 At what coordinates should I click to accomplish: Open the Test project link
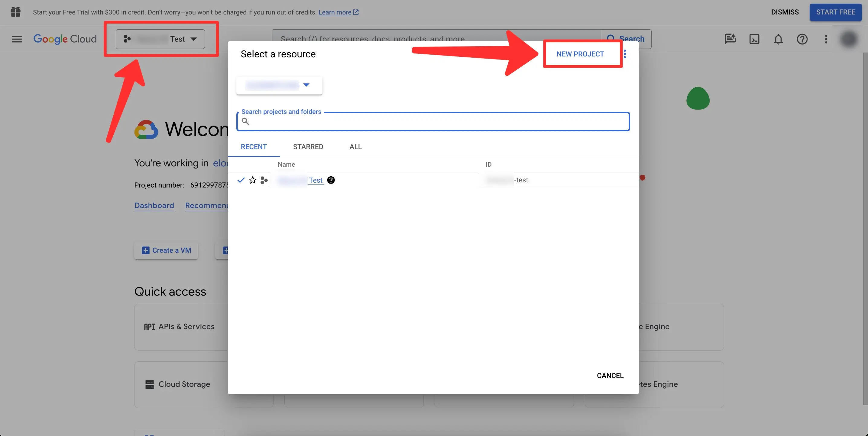click(316, 180)
